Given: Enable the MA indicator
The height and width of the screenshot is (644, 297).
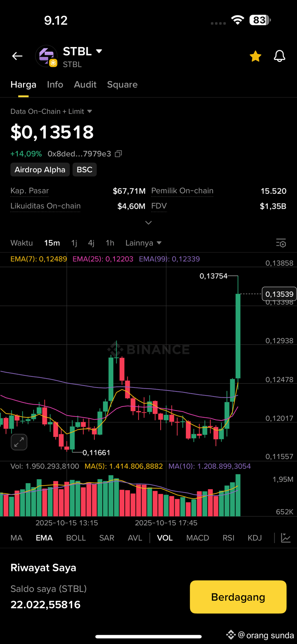Looking at the screenshot, I should [x=16, y=538].
